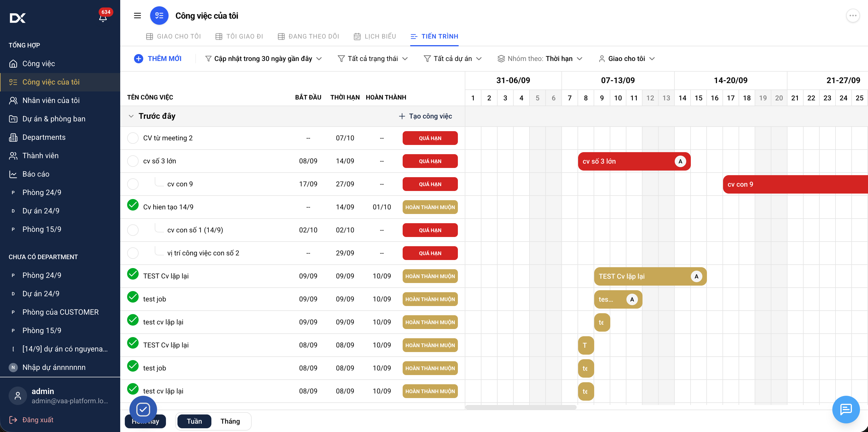Viewport: 868px width, 432px height.
Task: Click the red cv con 9 Gantt bar
Action: click(x=795, y=184)
